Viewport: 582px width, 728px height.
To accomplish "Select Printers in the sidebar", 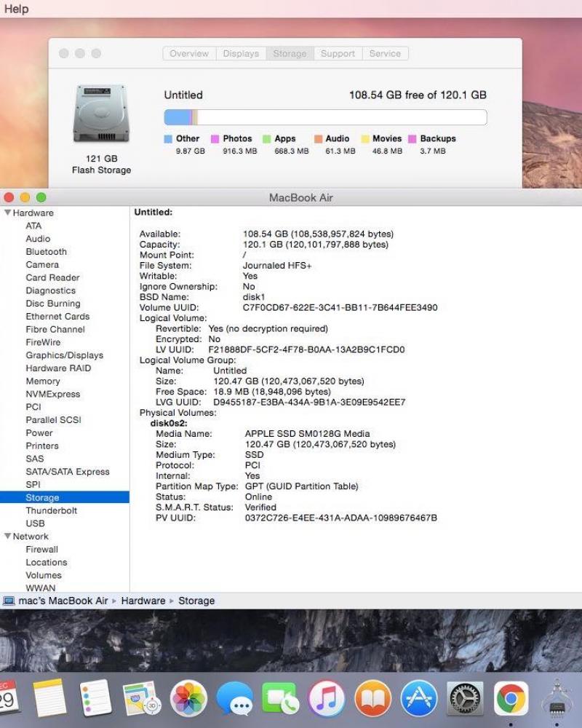I will [x=42, y=446].
